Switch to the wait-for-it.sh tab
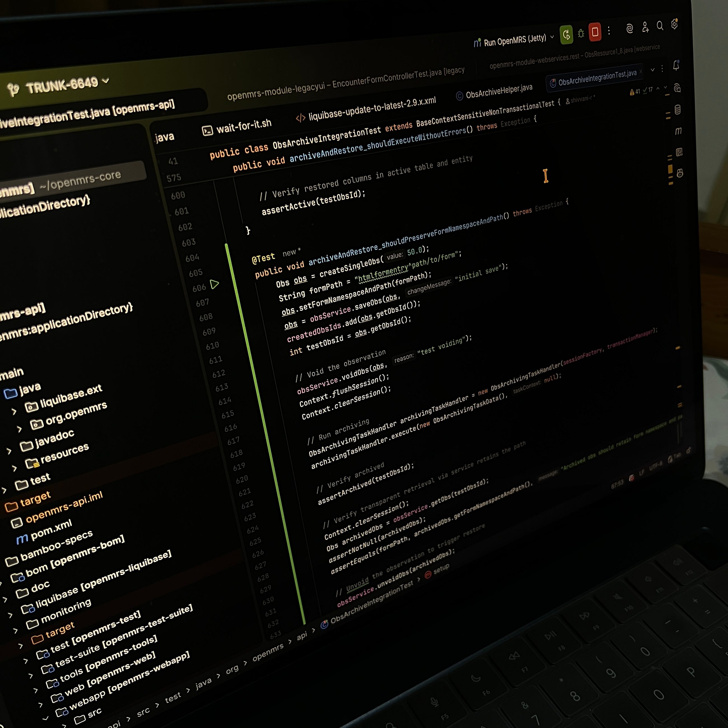The image size is (728, 728). tap(237, 127)
